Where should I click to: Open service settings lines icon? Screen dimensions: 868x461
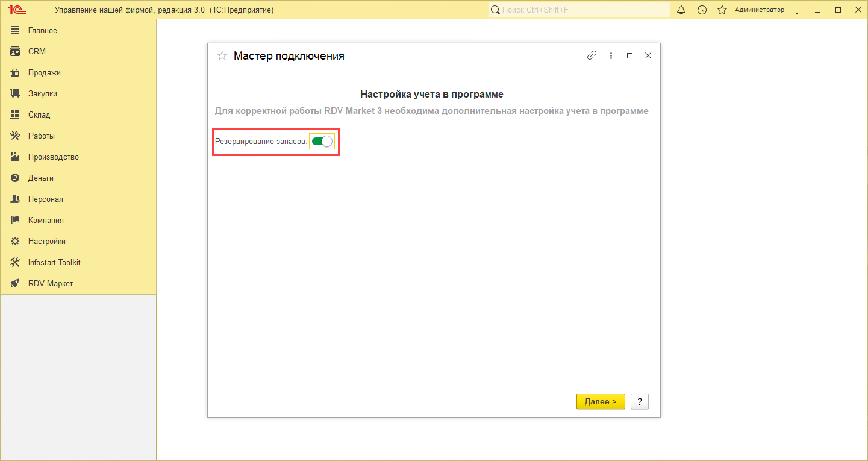pos(798,10)
